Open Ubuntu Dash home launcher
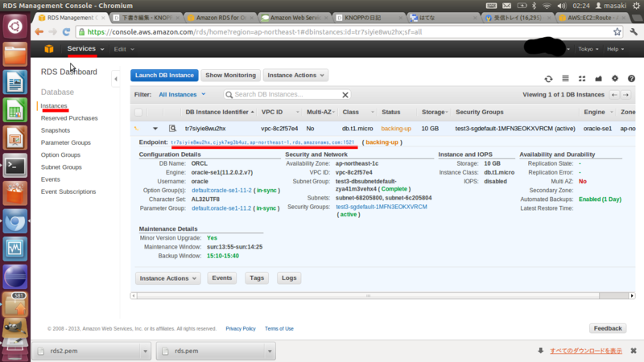644x362 pixels. pyautogui.click(x=15, y=27)
